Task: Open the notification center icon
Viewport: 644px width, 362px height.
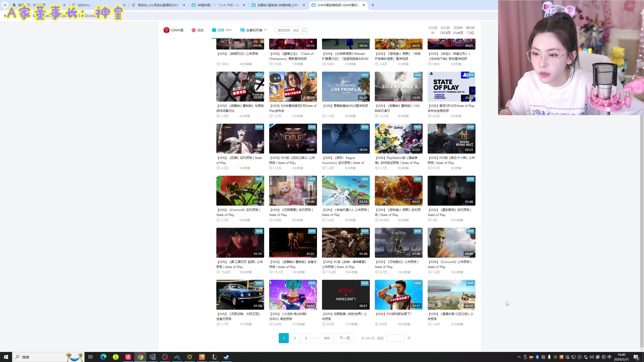Action: click(636, 357)
